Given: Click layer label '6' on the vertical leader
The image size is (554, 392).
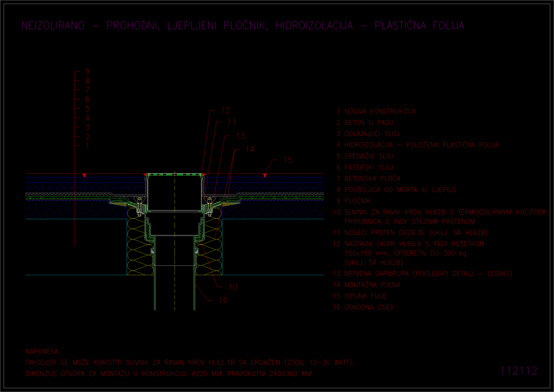Looking at the screenshot, I should pyautogui.click(x=87, y=99).
